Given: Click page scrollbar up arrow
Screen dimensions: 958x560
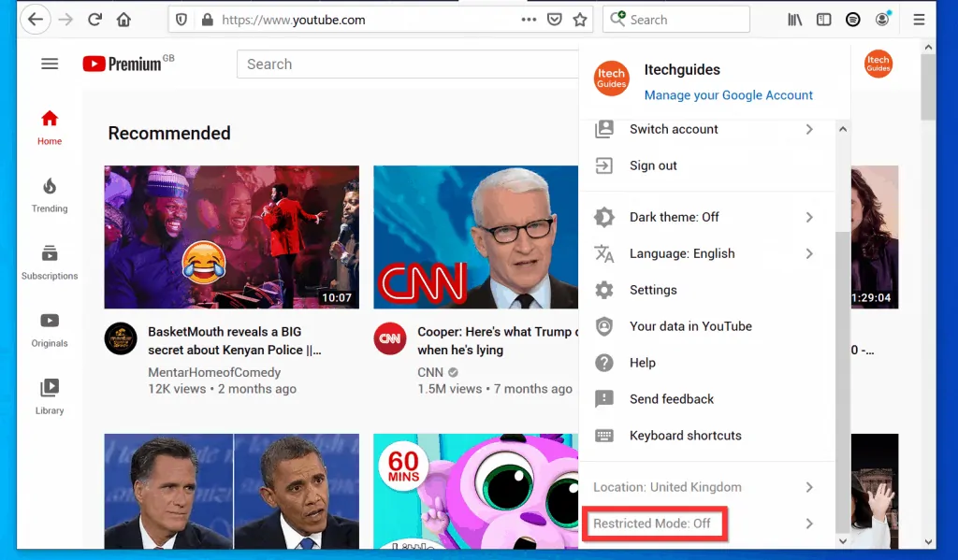Looking at the screenshot, I should click(x=929, y=47).
